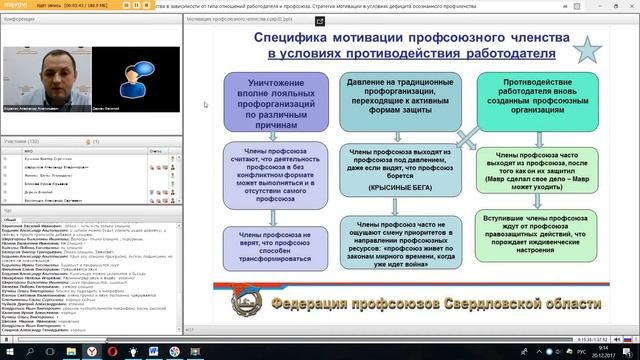Click slide box 'Противодействие работодателя вновь созданным'

coord(538,102)
